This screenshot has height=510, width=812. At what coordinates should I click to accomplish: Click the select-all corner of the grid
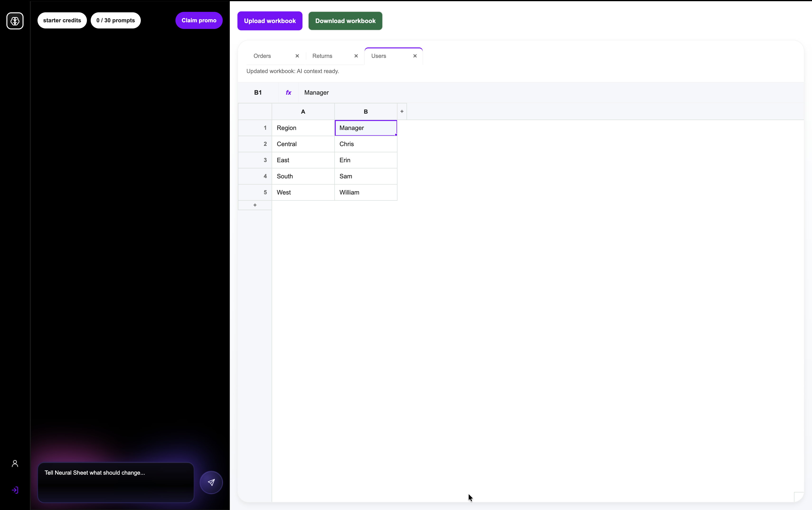click(255, 111)
